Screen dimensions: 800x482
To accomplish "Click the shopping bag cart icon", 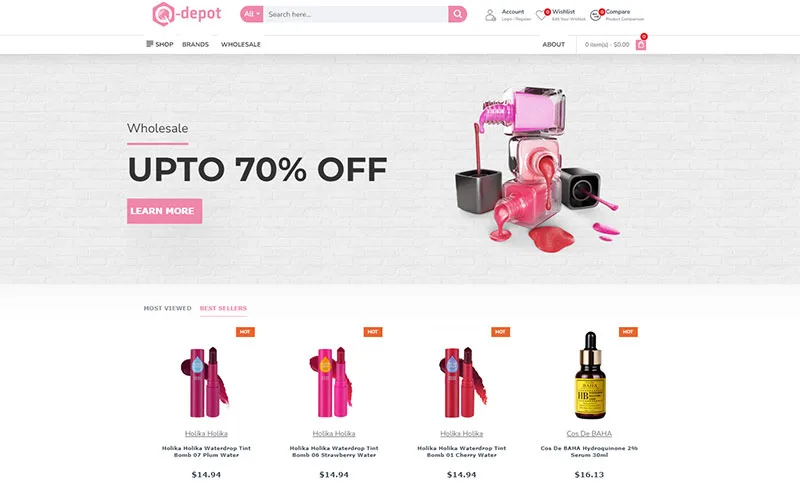I will click(x=641, y=45).
